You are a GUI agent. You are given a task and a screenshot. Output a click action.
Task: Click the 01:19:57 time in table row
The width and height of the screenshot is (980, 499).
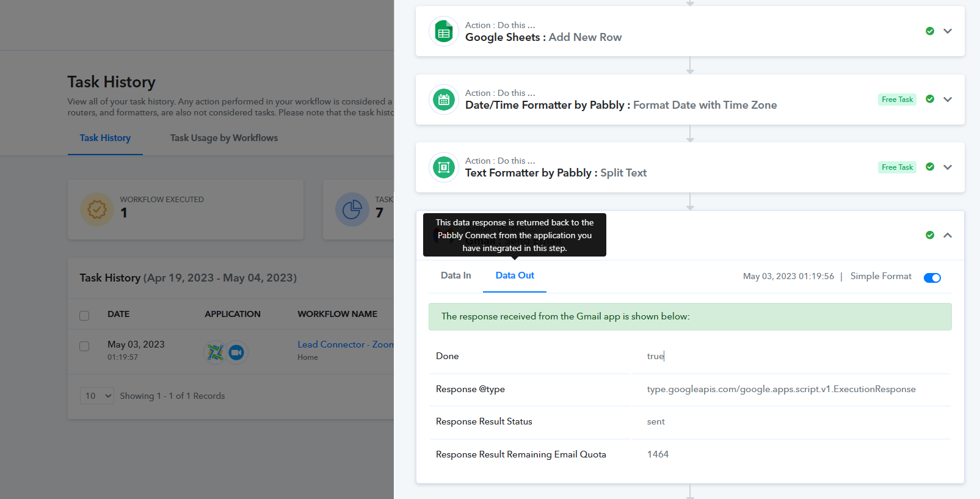click(x=123, y=357)
